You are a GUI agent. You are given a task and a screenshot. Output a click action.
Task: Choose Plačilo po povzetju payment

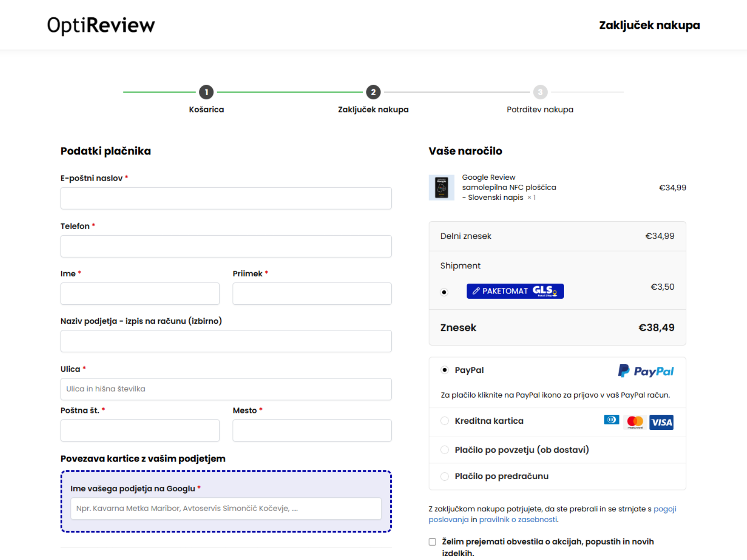tap(444, 450)
